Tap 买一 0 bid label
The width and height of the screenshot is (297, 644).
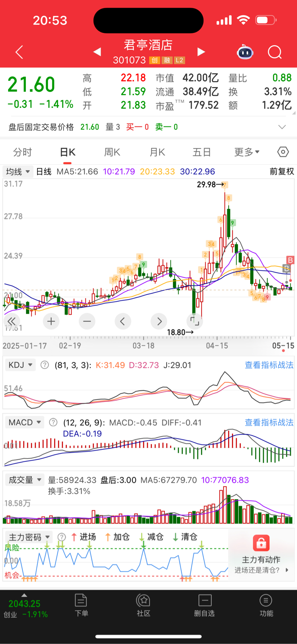(137, 127)
